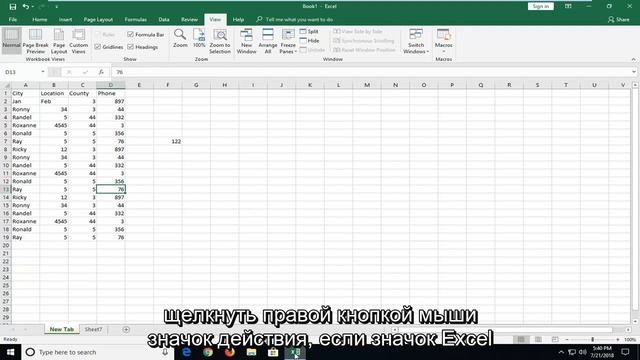Click Arrange All windows
Image resolution: width=640 pixels, height=360 pixels.
point(268,41)
